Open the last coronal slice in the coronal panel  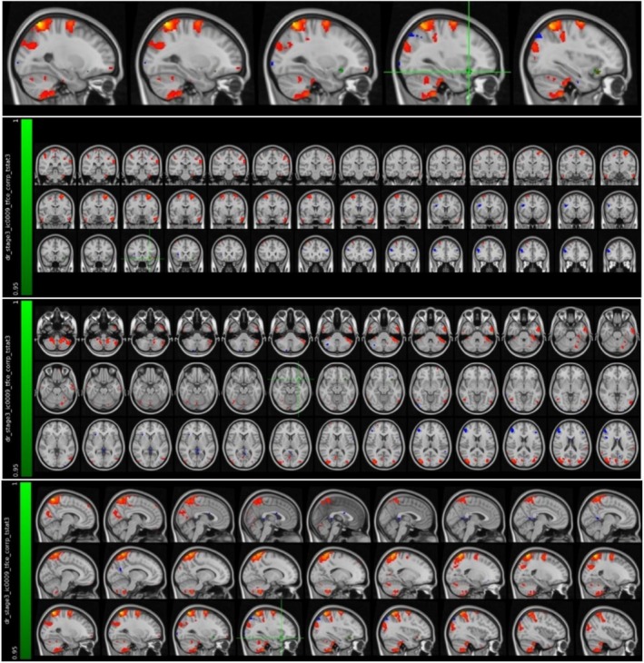click(619, 253)
